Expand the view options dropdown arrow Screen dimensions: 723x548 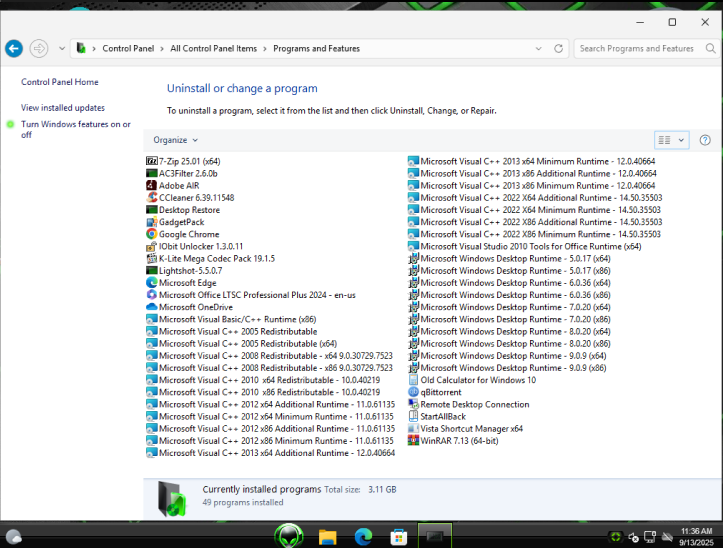681,140
